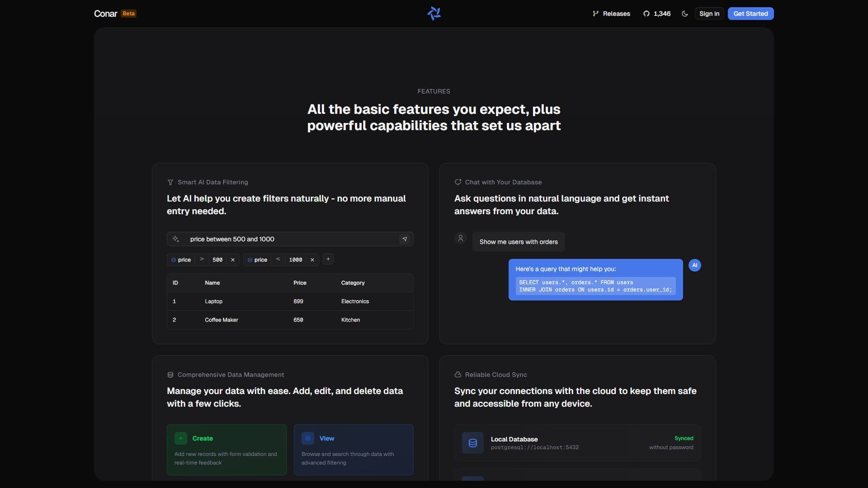Click the funnel icon beside Smart AI Data Filtering
Image resolution: width=868 pixels, height=488 pixels.
[x=170, y=183]
